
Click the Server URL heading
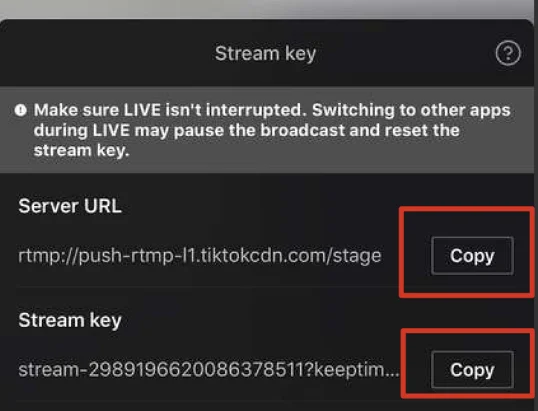(x=70, y=206)
